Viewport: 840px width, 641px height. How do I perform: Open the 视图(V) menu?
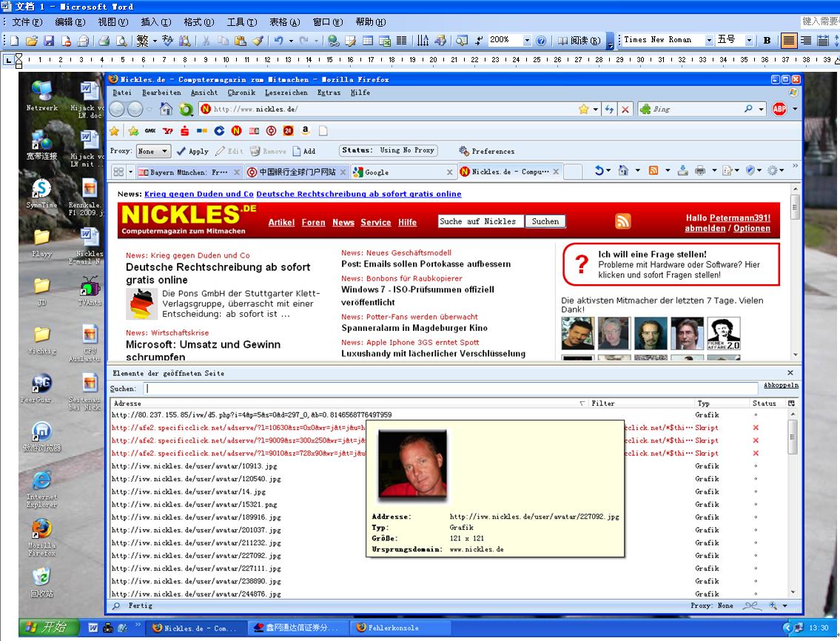pos(113,22)
